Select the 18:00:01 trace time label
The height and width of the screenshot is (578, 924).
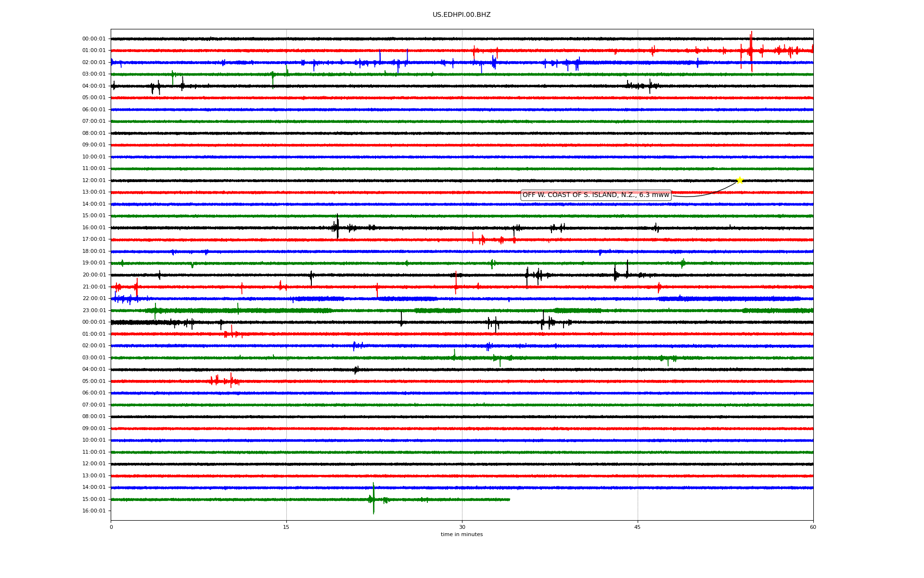[x=94, y=251]
